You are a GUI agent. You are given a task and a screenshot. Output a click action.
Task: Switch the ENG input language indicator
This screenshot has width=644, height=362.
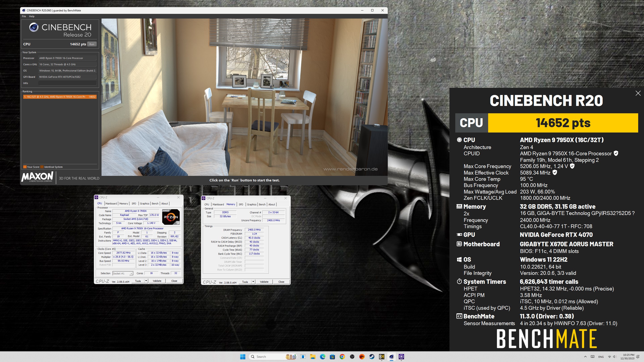pyautogui.click(x=601, y=357)
